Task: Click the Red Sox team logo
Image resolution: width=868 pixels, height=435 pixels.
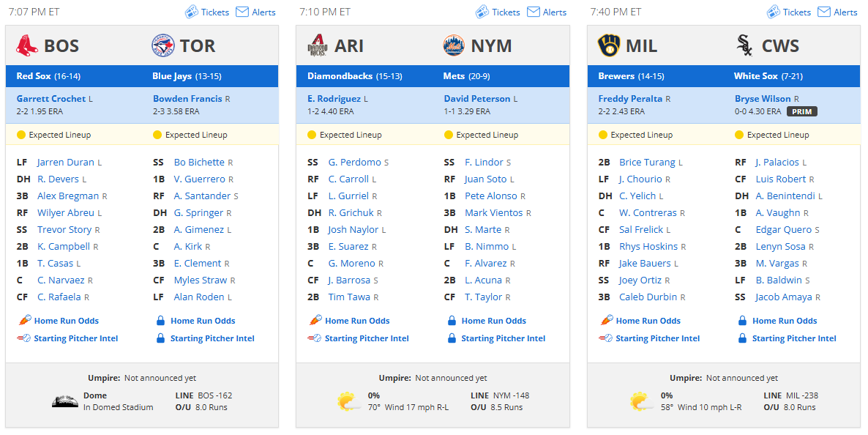Action: point(26,45)
